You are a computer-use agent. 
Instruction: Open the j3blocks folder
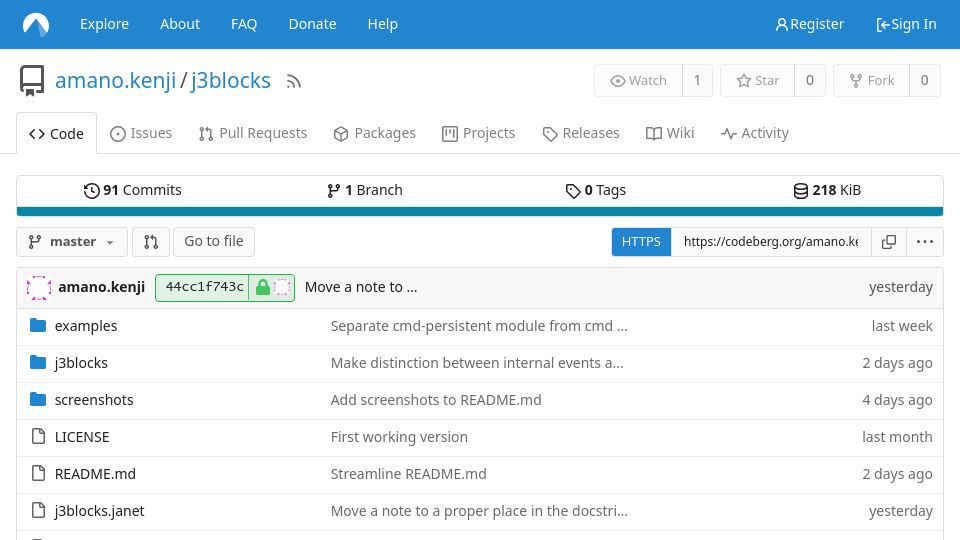[81, 363]
